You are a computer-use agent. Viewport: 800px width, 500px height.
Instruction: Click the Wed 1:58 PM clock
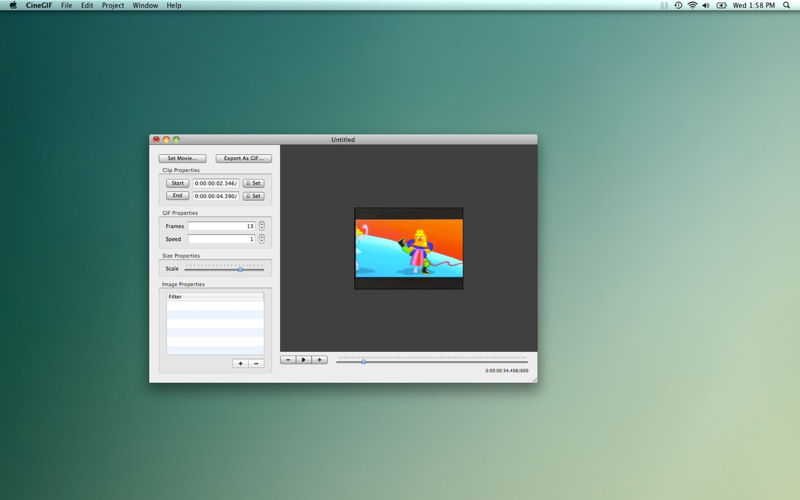(x=754, y=5)
